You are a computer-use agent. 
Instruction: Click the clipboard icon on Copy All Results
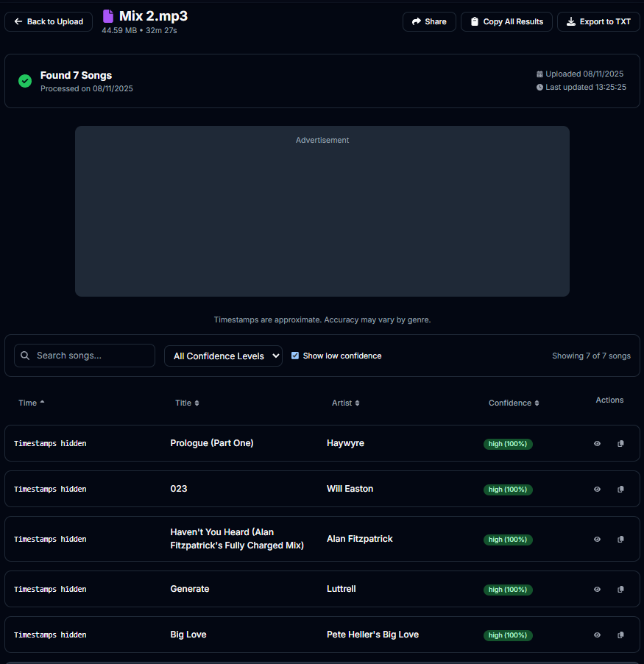click(474, 21)
